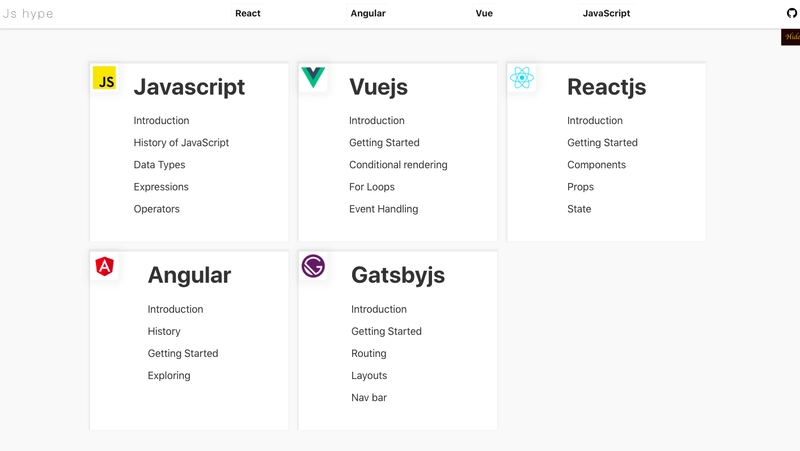
Task: Open Layouts under Gatsbyjs
Action: 369,375
